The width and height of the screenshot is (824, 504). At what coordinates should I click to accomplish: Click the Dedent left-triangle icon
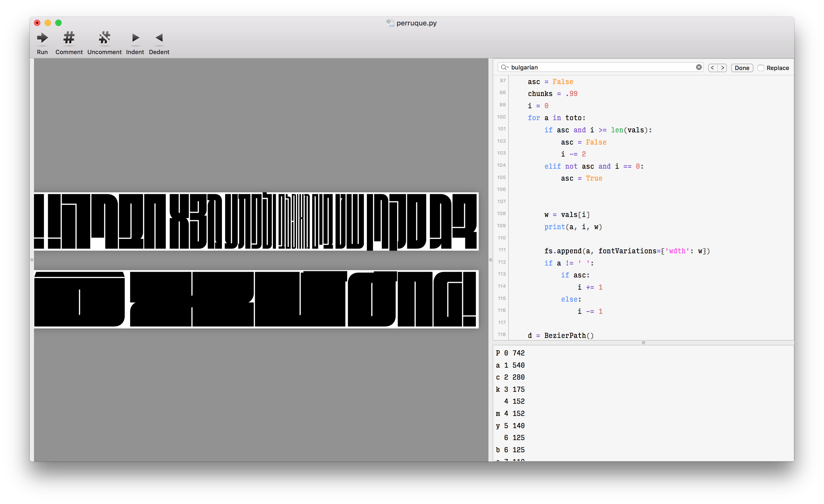tap(159, 38)
